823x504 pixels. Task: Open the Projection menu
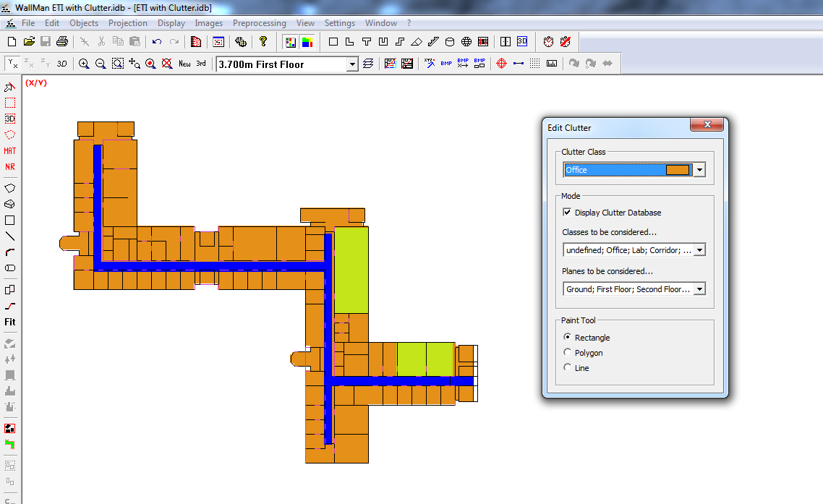(x=128, y=23)
